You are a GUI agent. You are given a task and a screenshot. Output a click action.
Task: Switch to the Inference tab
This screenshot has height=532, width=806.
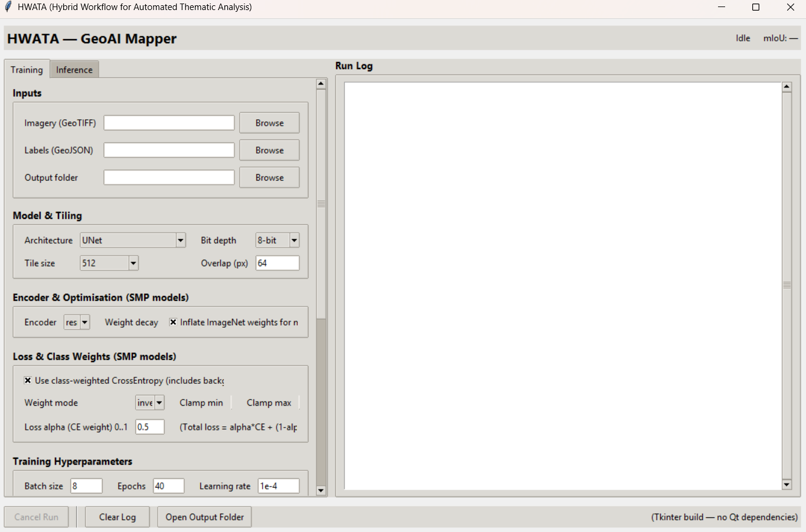coord(74,69)
